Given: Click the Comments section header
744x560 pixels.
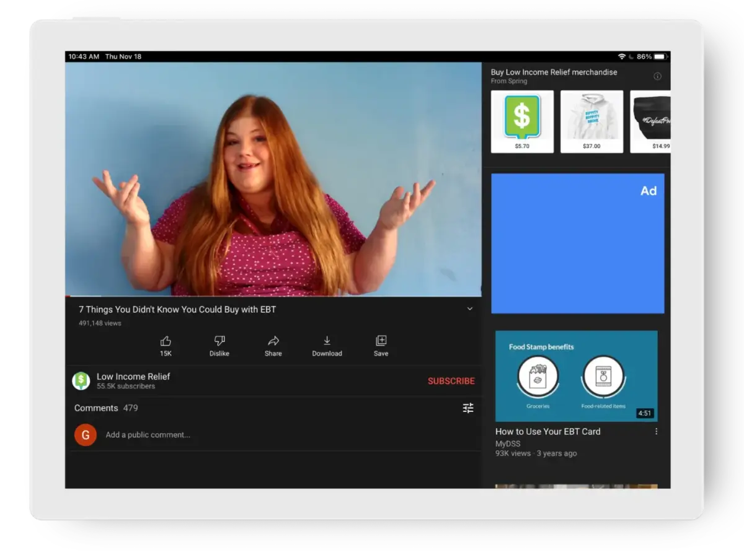Looking at the screenshot, I should tap(96, 408).
